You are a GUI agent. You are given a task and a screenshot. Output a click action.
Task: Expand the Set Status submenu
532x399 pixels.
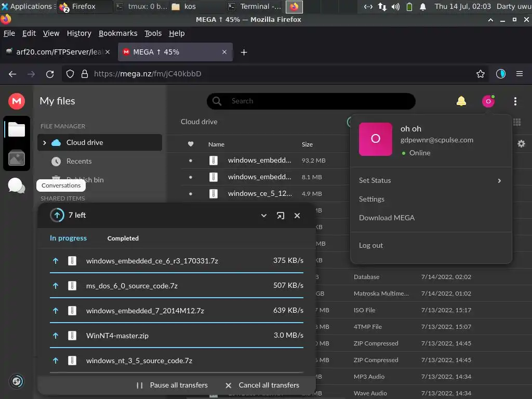499,181
